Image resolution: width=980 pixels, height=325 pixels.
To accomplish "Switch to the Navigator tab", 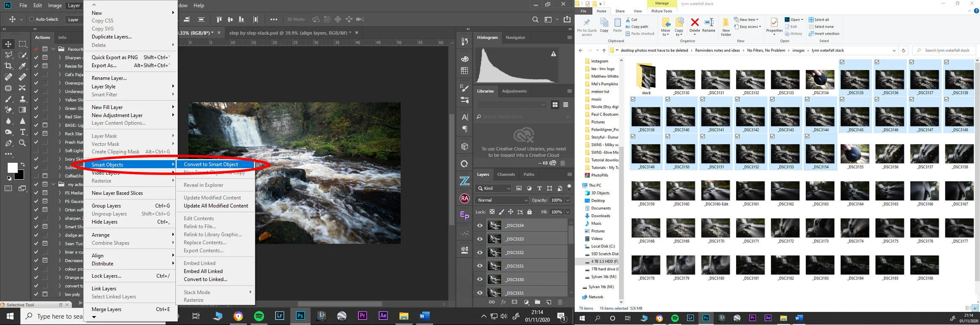I will [516, 38].
